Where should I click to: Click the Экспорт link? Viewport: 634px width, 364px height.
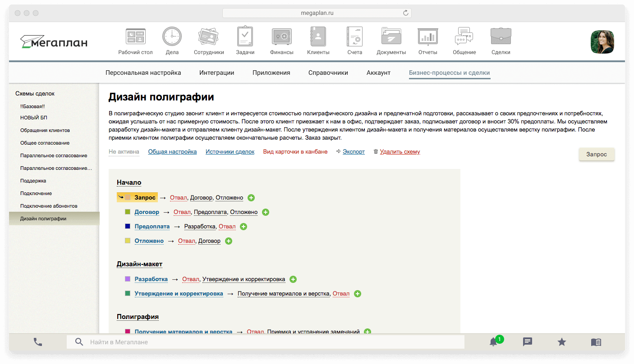click(354, 152)
